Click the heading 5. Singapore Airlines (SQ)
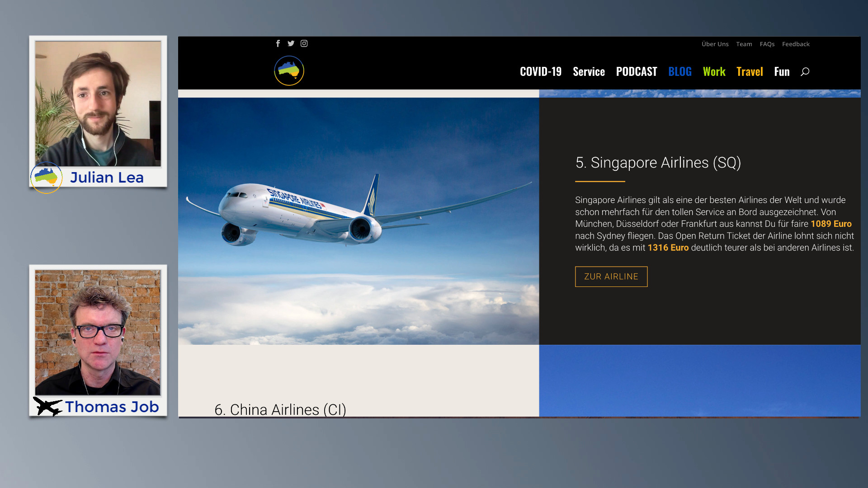The width and height of the screenshot is (868, 488). 658,163
